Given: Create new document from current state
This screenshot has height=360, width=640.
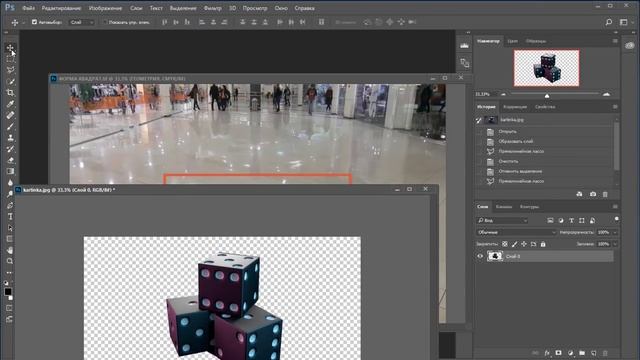Looking at the screenshot, I should click(579, 194).
